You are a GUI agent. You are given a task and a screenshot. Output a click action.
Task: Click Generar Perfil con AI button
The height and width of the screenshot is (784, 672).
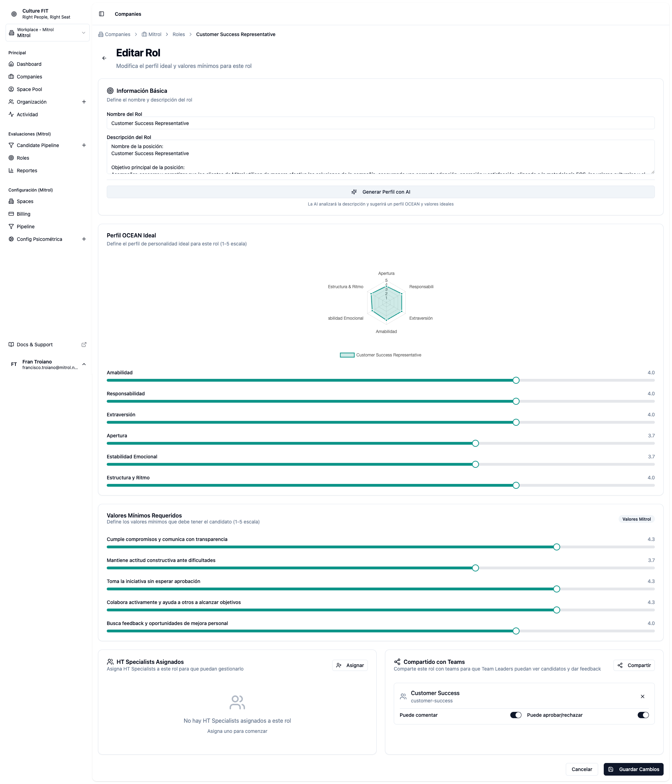(380, 192)
